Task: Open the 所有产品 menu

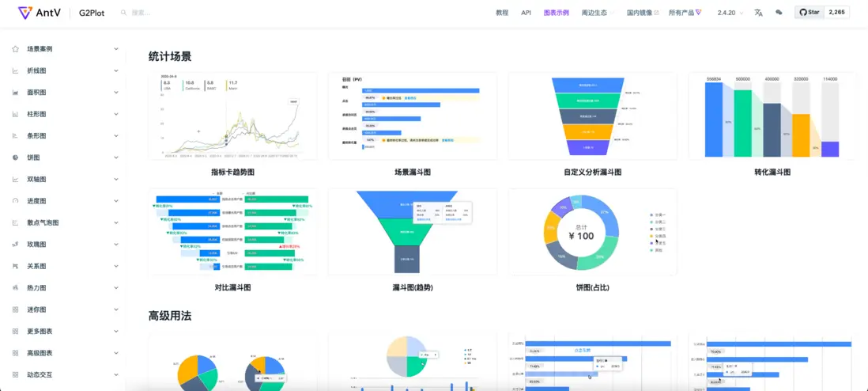Action: click(685, 13)
